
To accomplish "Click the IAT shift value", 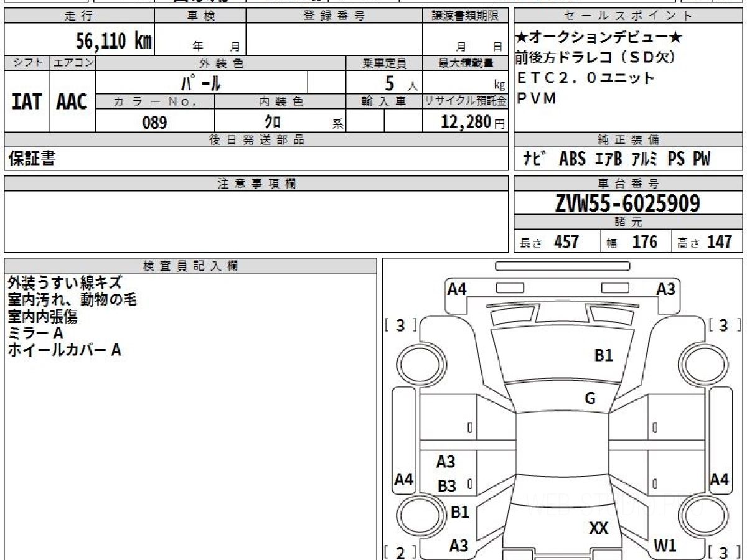I will click(x=27, y=102).
